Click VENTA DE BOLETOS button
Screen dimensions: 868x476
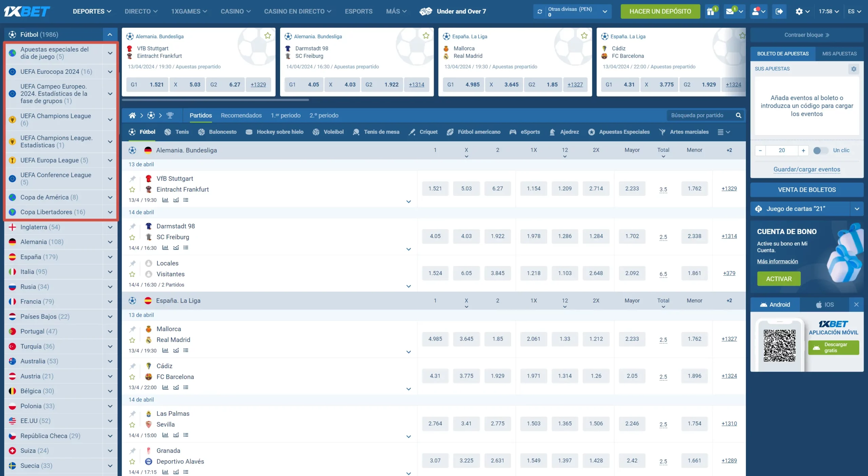click(807, 190)
